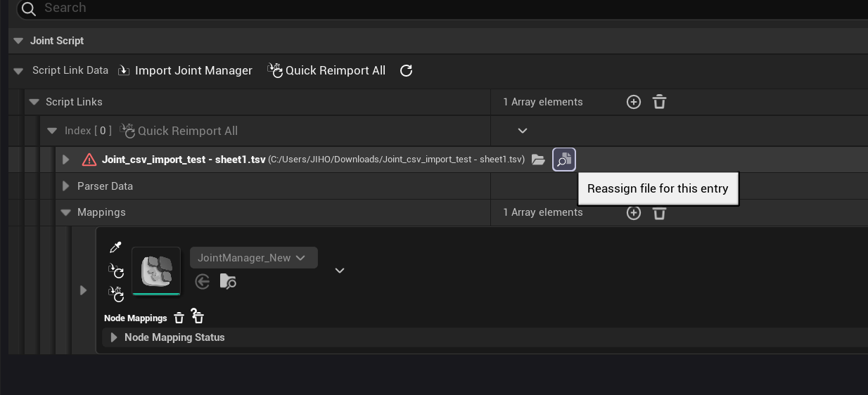Use selected asset arrow under JointManager_New
The height and width of the screenshot is (395, 868).
[x=203, y=282]
